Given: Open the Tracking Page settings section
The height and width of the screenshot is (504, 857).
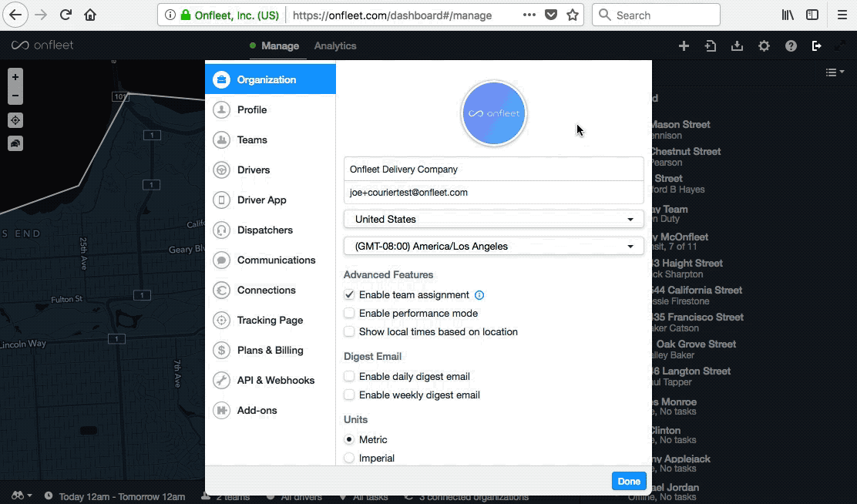Looking at the screenshot, I should click(271, 321).
